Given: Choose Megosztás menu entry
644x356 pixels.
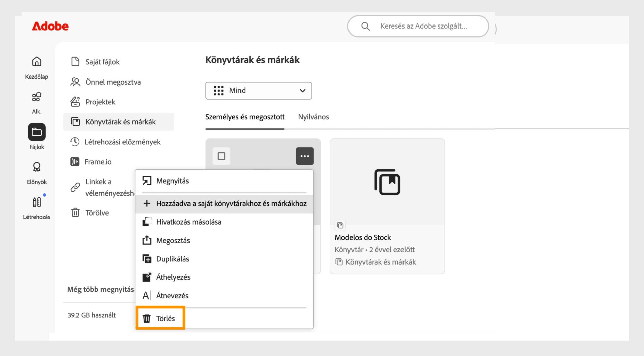Looking at the screenshot, I should pos(224,240).
